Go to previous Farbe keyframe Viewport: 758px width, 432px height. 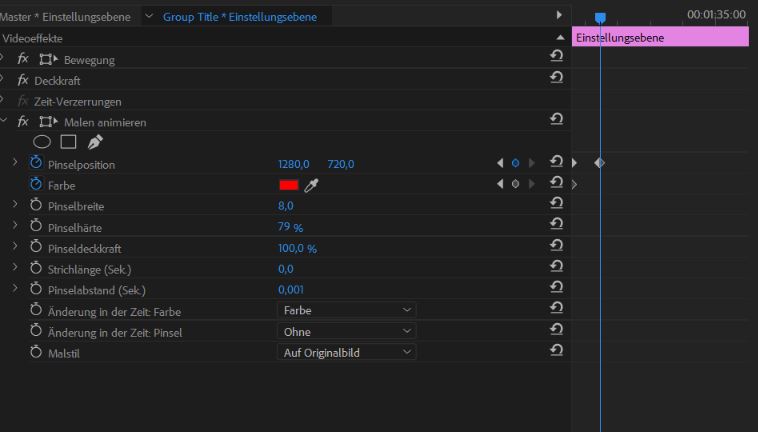[500, 184]
